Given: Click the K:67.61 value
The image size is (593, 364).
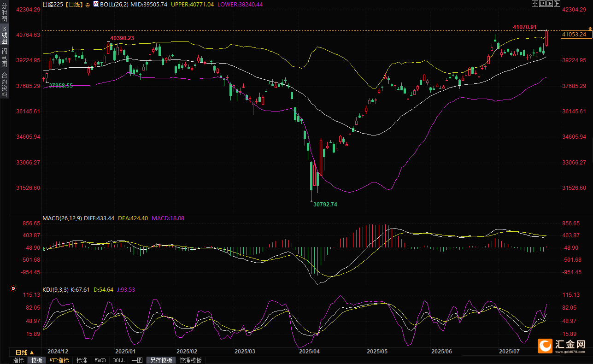Looking at the screenshot, I should [x=80, y=289].
